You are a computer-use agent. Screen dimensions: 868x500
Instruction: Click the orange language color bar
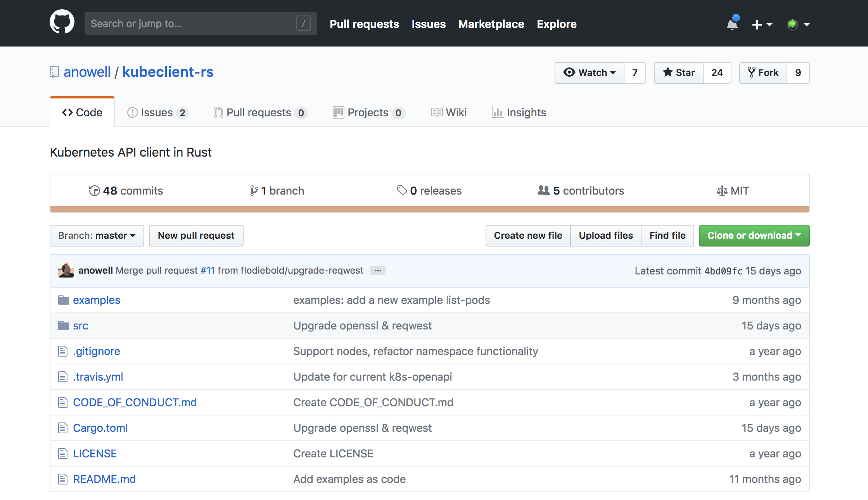429,210
